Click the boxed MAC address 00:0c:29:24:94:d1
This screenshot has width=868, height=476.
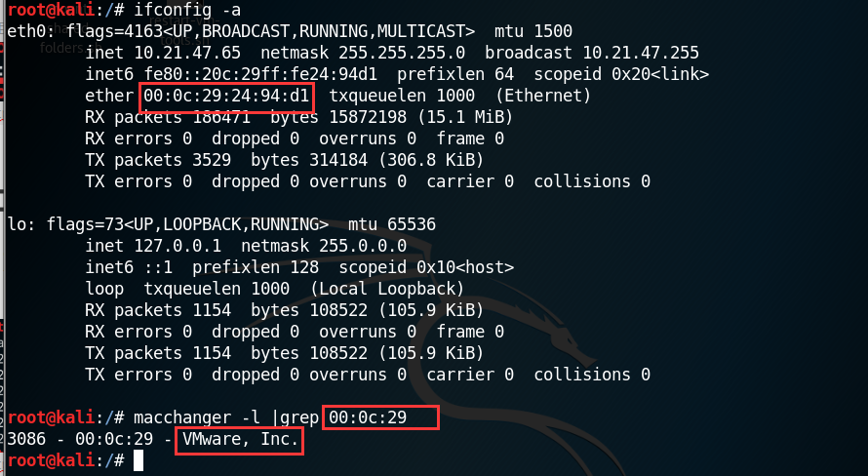[x=226, y=96]
